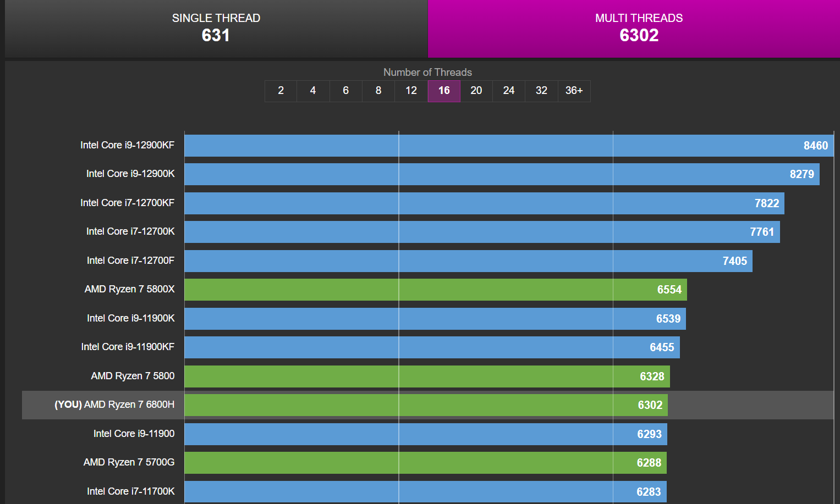This screenshot has height=504, width=840.
Task: Click the green 6328 score bar
Action: point(427,376)
